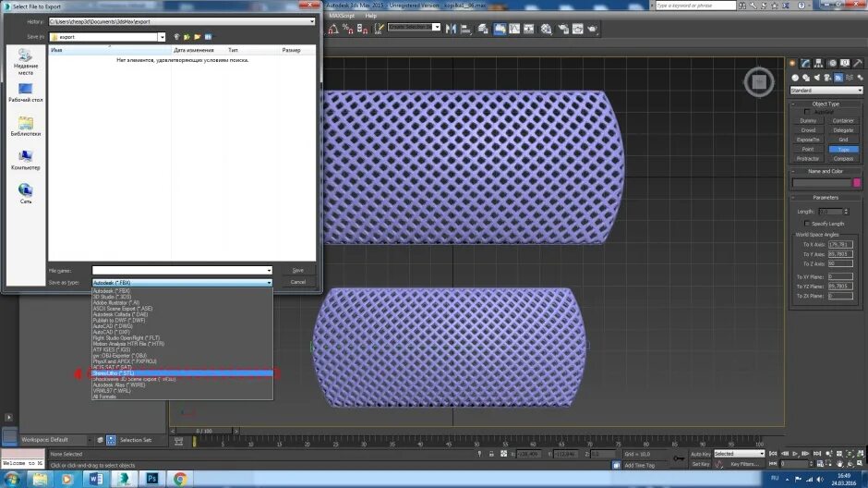This screenshot has width=868, height=488.
Task: Expand the History path dropdown
Action: pos(312,21)
